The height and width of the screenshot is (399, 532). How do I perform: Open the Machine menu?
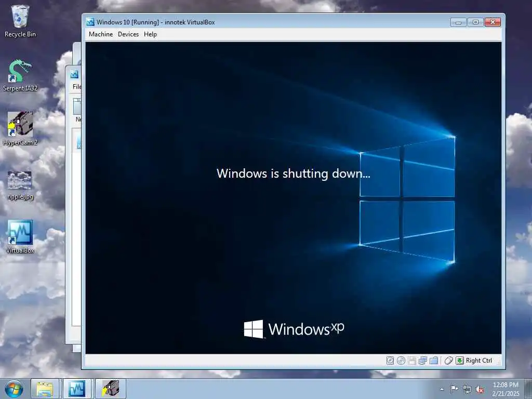[101, 34]
